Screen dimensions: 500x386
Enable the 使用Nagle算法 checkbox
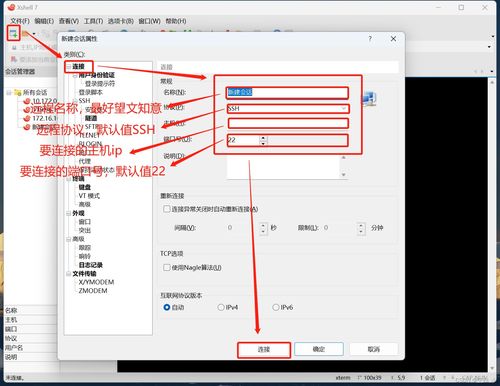tap(167, 267)
